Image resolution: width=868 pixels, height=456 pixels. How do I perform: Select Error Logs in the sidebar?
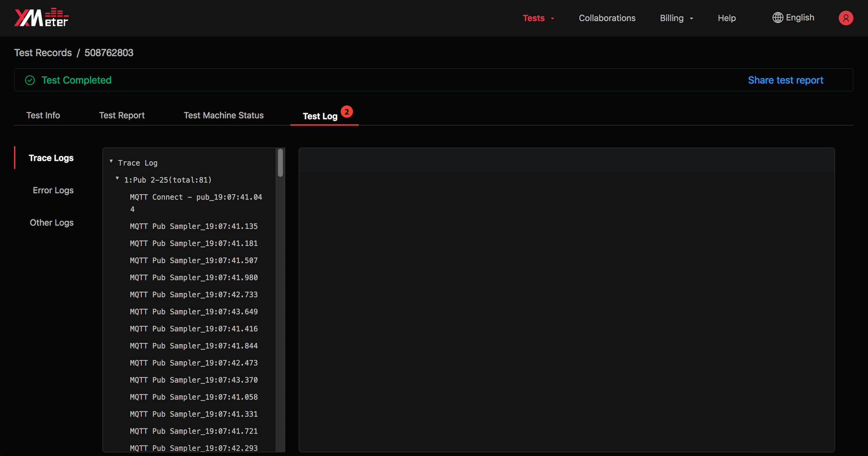[x=53, y=190]
